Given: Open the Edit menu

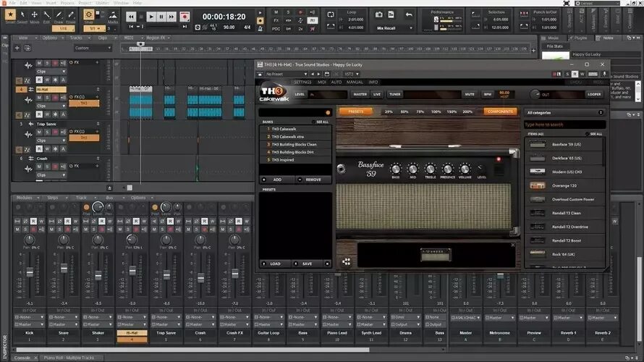Looking at the screenshot, I should (23, 3).
